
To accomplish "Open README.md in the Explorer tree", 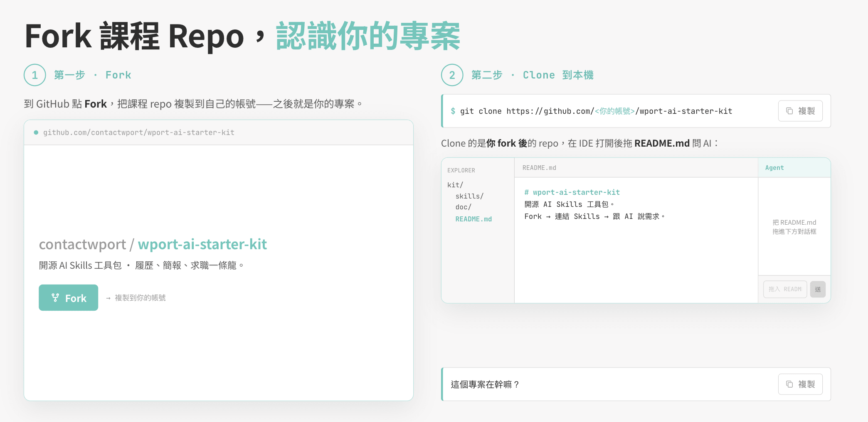I will (x=473, y=219).
